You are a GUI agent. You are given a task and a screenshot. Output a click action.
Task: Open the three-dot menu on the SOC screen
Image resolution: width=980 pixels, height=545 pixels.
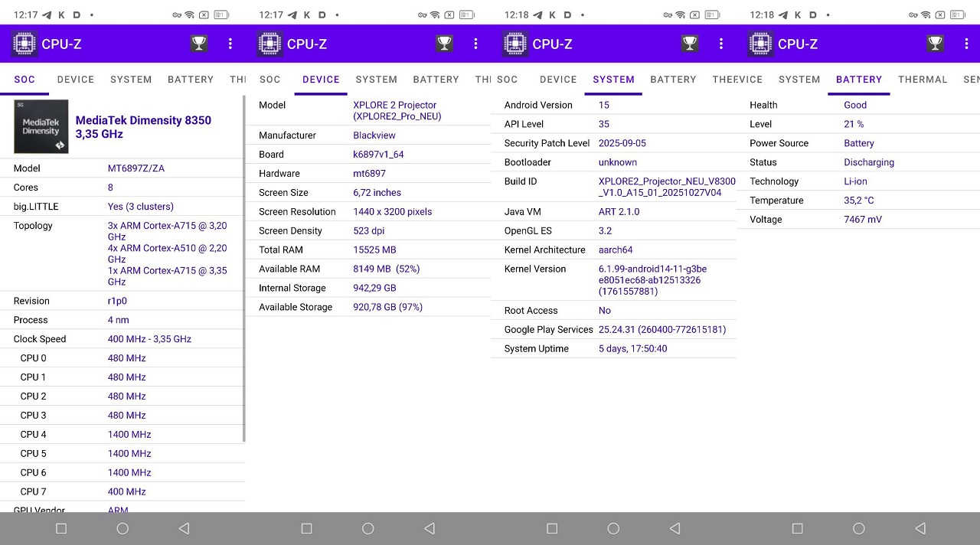pyautogui.click(x=230, y=44)
